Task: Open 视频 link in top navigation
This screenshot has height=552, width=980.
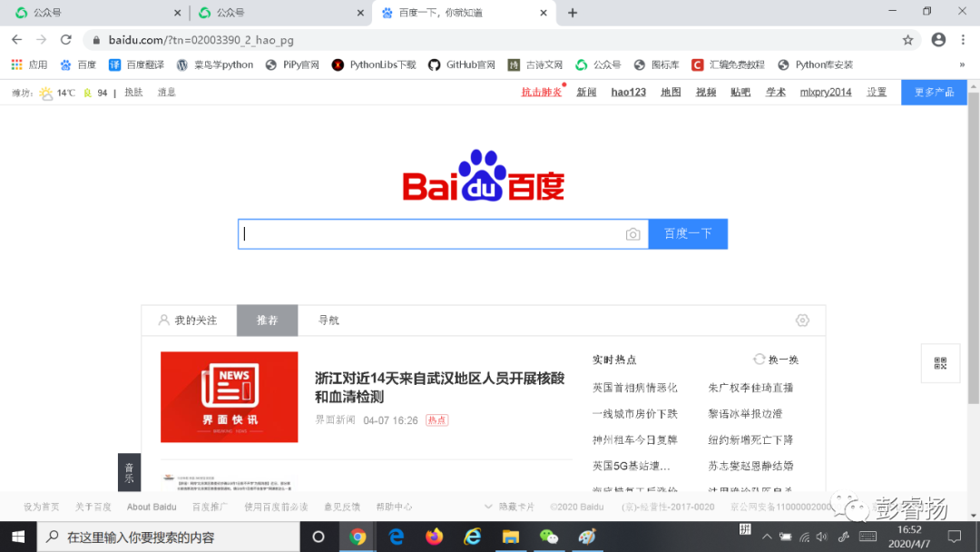Action: coord(706,92)
